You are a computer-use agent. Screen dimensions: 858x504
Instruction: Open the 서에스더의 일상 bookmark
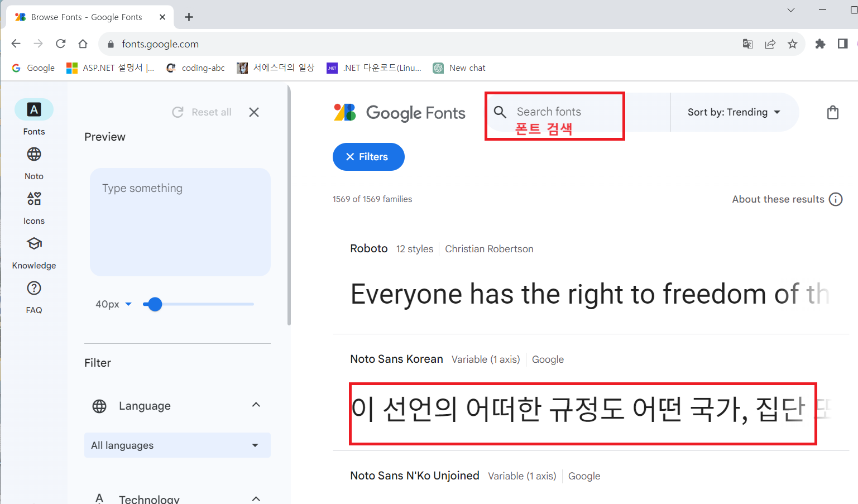point(276,68)
